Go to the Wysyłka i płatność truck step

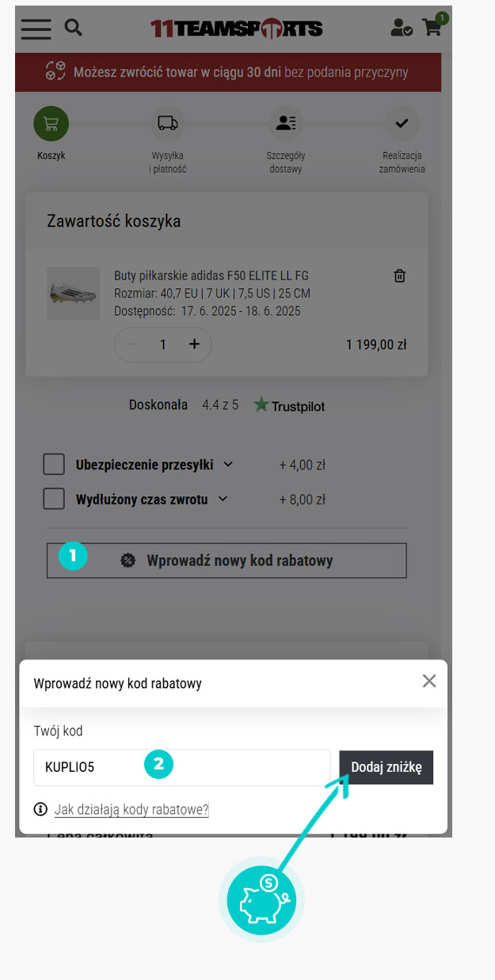coord(167,123)
